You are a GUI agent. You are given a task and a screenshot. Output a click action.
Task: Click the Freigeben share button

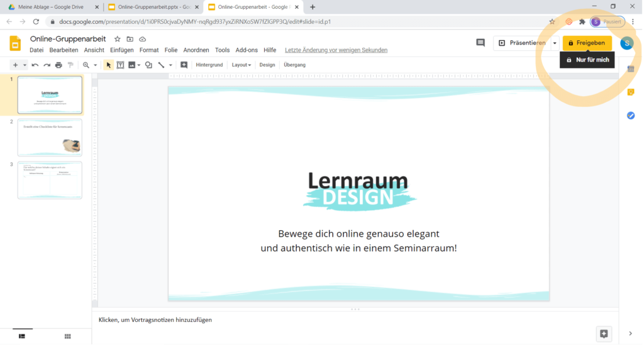587,43
